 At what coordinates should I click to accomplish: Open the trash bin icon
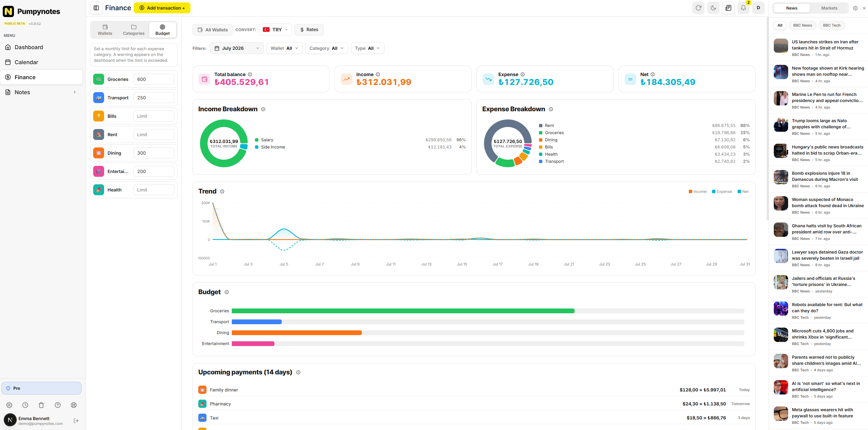[x=41, y=405]
